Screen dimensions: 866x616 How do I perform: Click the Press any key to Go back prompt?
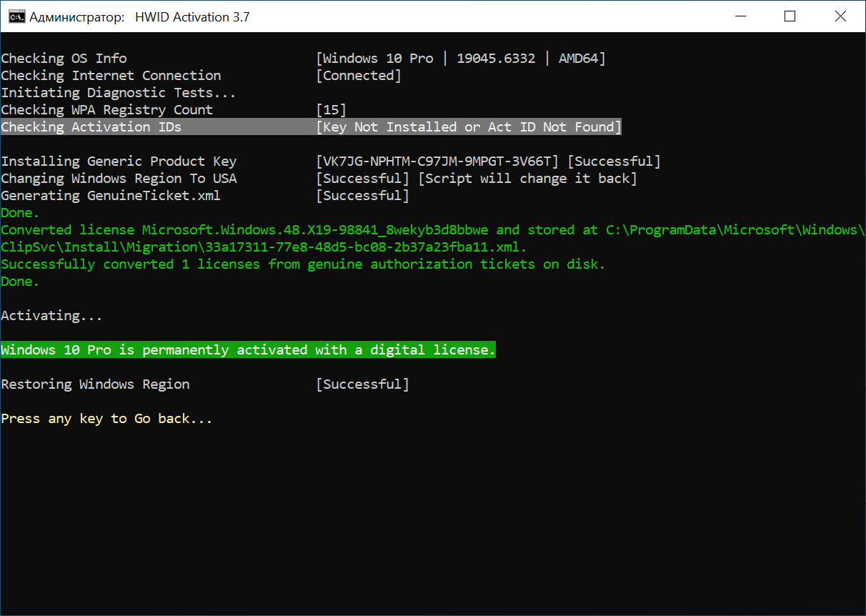tap(107, 419)
